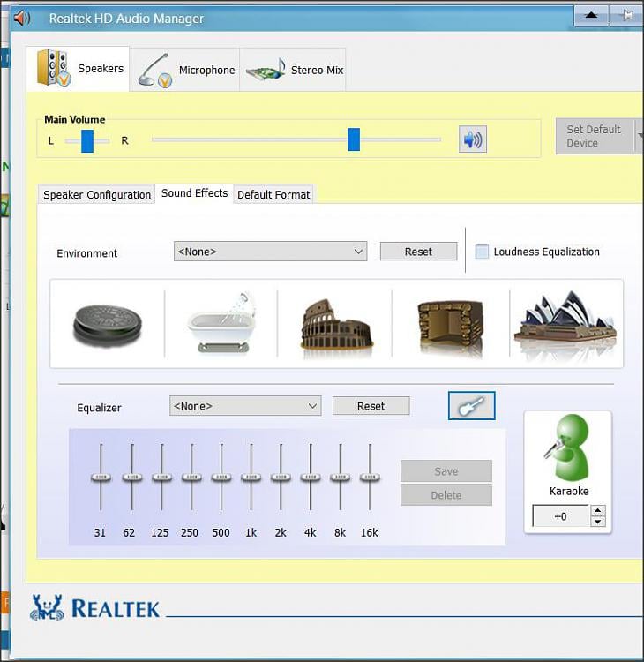
Task: Increase Karaoke key with up arrow
Action: [597, 510]
